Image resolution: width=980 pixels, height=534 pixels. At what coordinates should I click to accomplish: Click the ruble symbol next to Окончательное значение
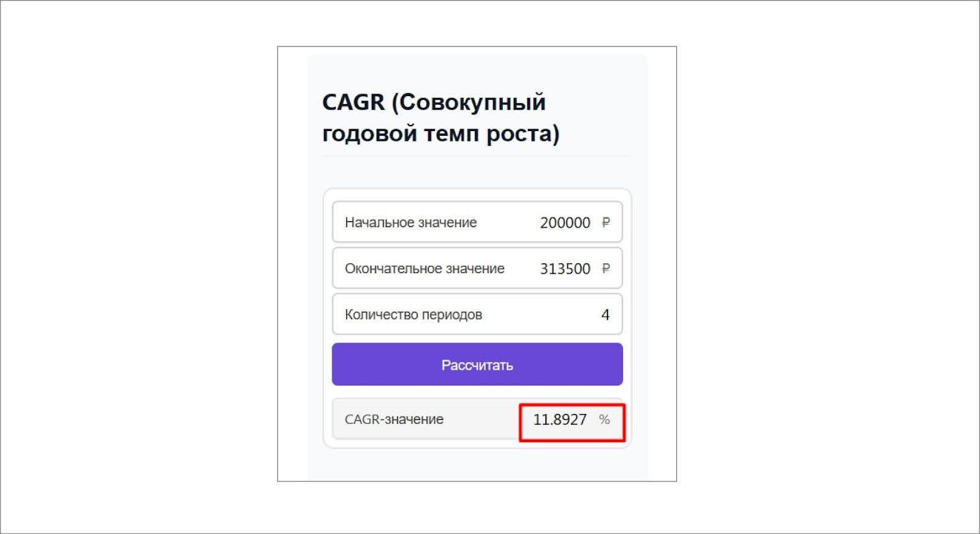(x=604, y=268)
